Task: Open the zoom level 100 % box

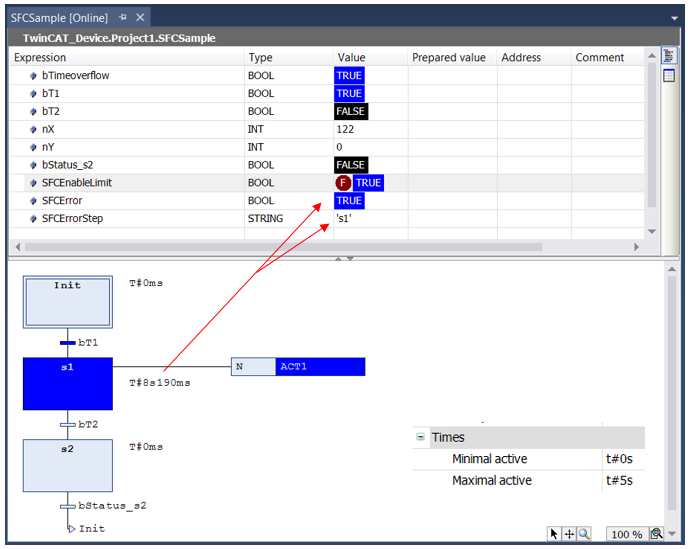Action: coord(626,534)
